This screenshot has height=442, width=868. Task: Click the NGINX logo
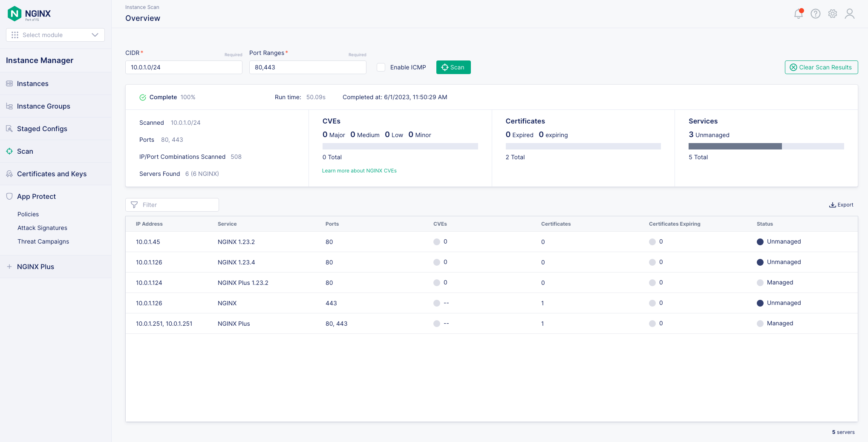click(29, 14)
